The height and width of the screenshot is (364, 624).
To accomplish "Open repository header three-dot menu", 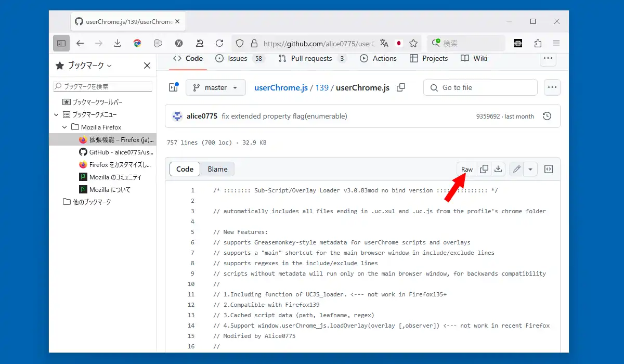I will click(x=548, y=58).
